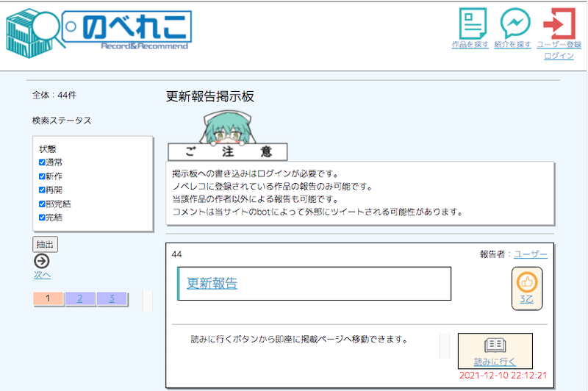Open the 紹介を探す chat bubble icon
This screenshot has height=391, width=588.
pos(515,24)
